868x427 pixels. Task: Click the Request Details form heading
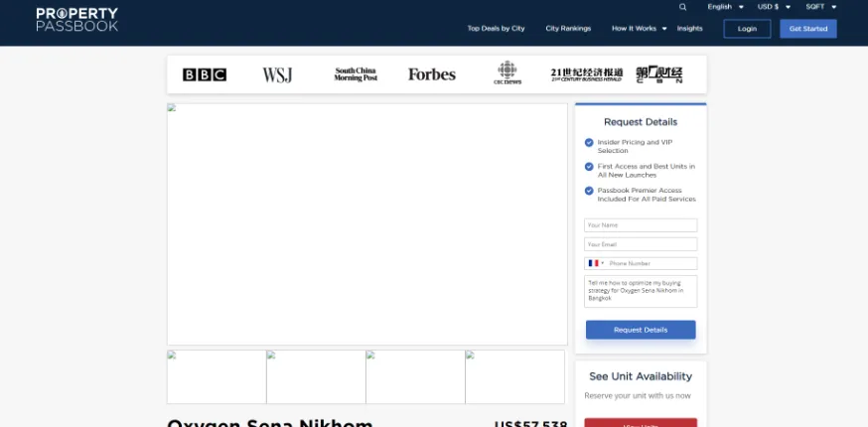coord(641,122)
